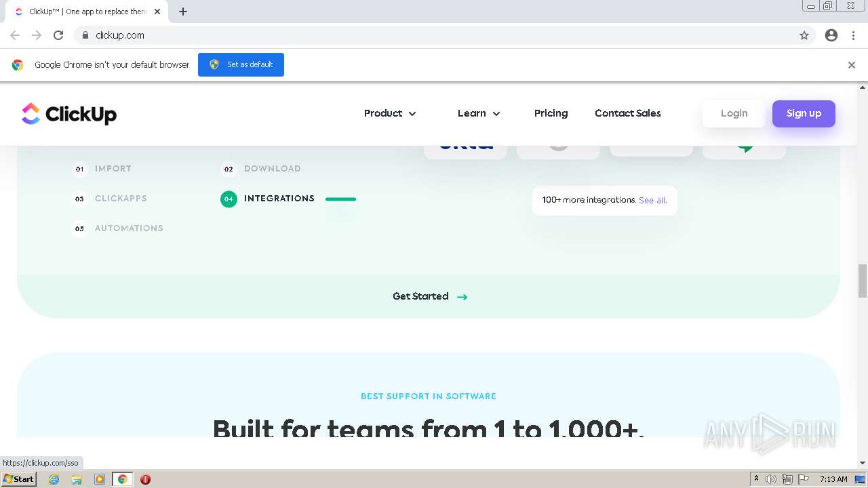Image resolution: width=868 pixels, height=488 pixels.
Task: Bookmark this page with star icon
Action: [x=804, y=35]
